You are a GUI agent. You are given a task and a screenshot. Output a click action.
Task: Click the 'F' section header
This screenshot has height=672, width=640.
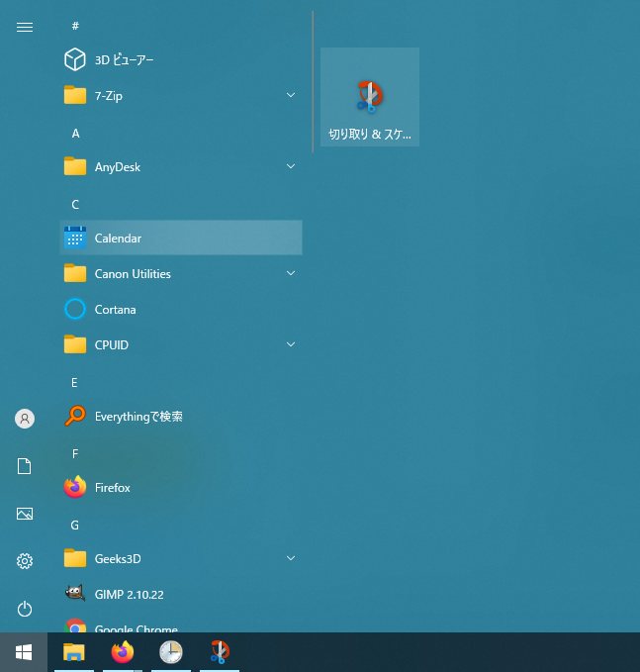pyautogui.click(x=75, y=454)
